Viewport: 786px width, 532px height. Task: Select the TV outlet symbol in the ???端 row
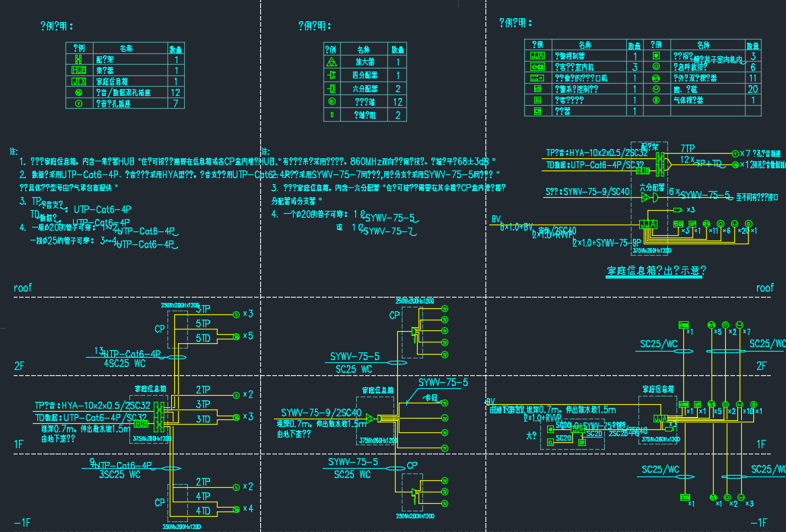[x=331, y=101]
